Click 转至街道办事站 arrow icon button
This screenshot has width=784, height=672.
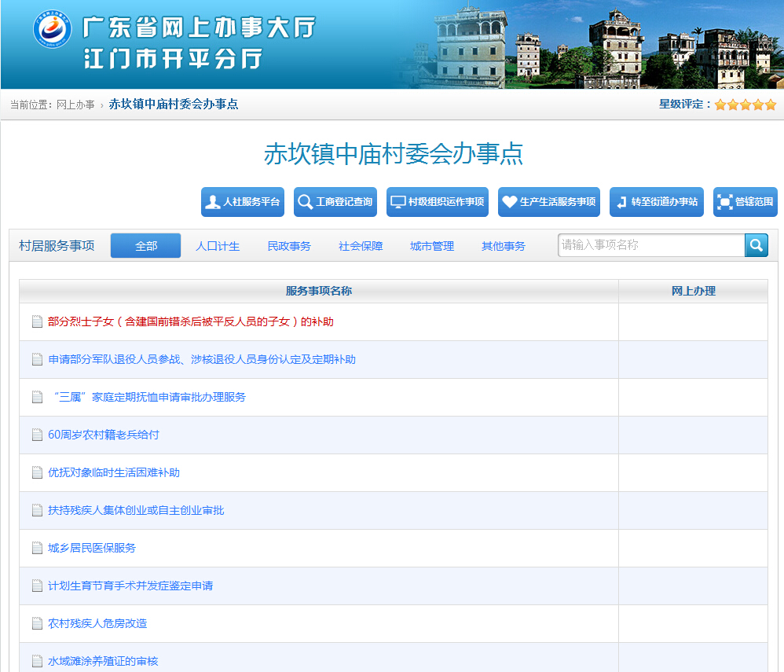pyautogui.click(x=657, y=202)
